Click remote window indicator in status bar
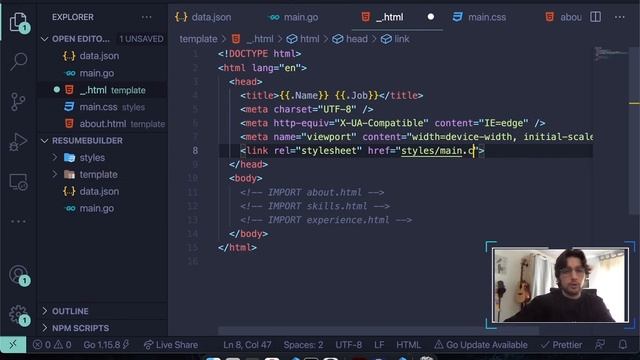The width and height of the screenshot is (640, 360). tap(13, 345)
